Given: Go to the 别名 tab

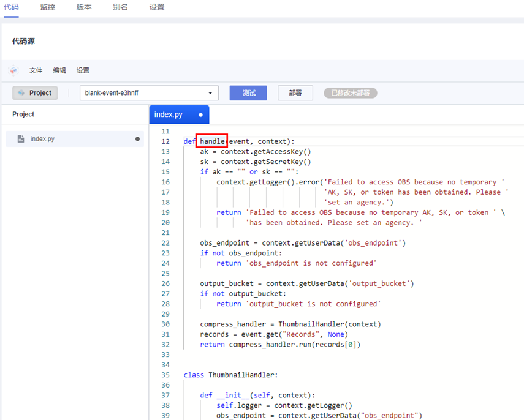Looking at the screenshot, I should click(120, 7).
